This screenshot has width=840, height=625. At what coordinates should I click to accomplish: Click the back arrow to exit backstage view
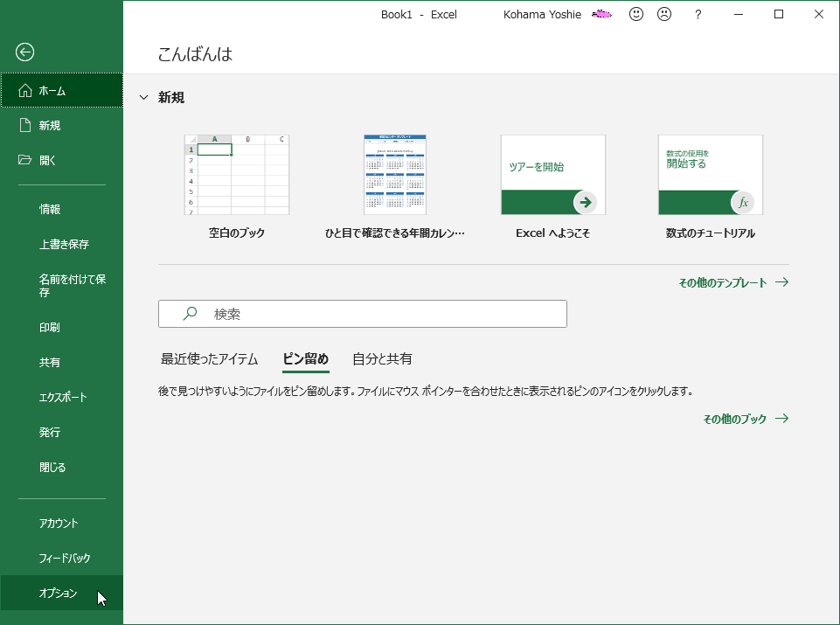coord(24,52)
